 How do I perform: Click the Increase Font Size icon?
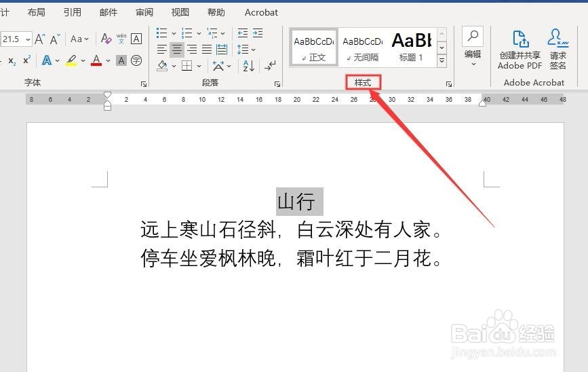coord(40,39)
